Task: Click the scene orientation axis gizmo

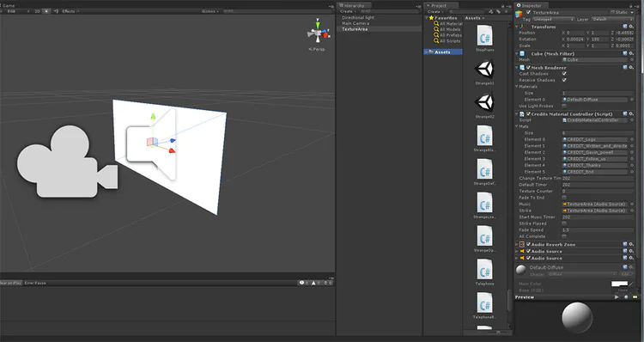Action: [x=319, y=32]
